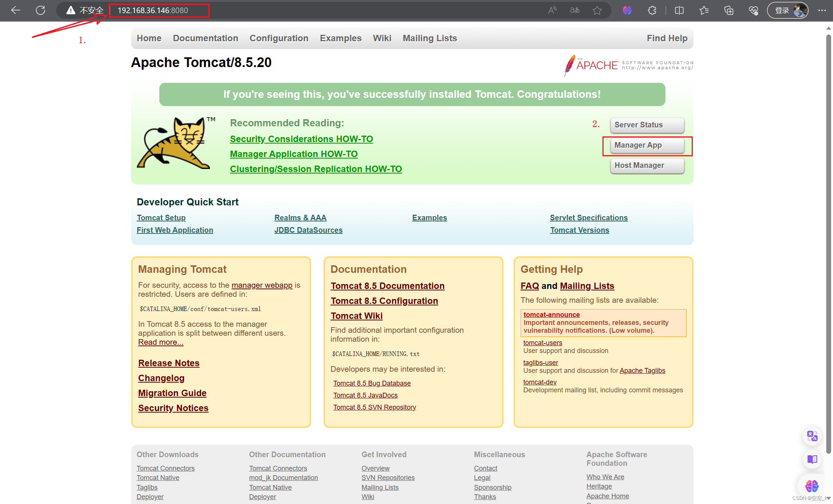The width and height of the screenshot is (833, 504).
Task: Open collections icon
Action: coord(729,10)
